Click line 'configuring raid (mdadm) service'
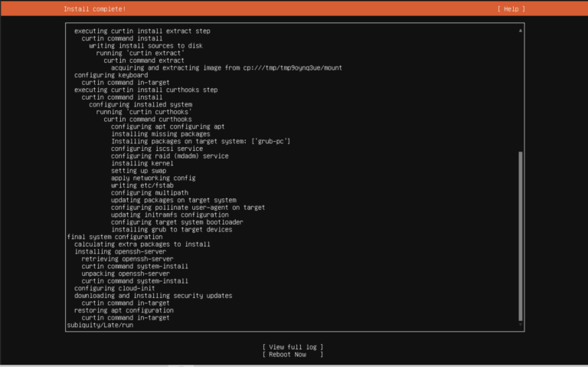The height and width of the screenshot is (367, 588). pyautogui.click(x=170, y=156)
